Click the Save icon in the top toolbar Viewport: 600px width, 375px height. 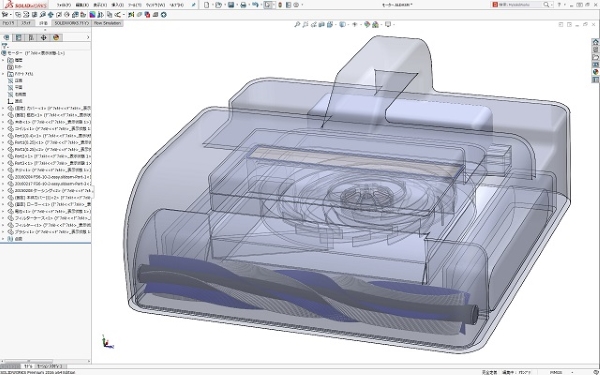(x=231, y=5)
